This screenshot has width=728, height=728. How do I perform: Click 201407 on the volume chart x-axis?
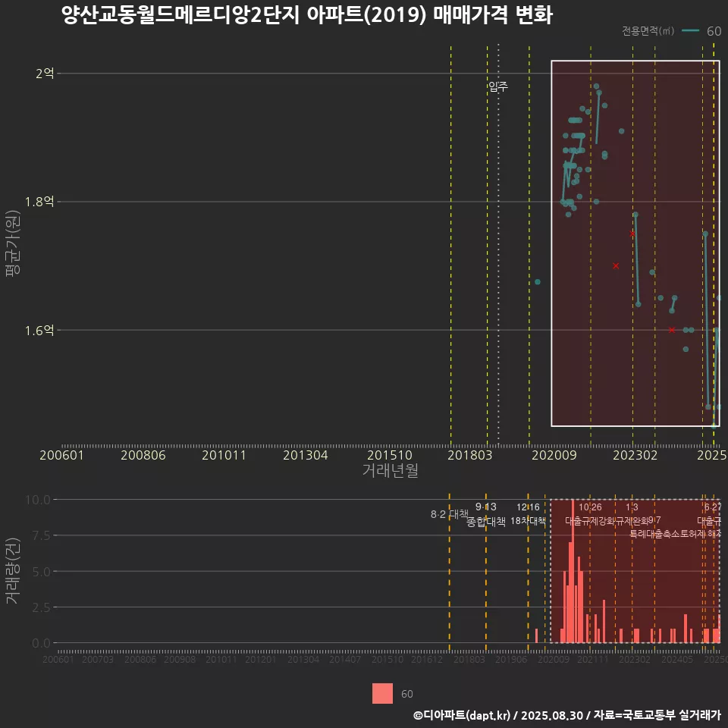[345, 659]
